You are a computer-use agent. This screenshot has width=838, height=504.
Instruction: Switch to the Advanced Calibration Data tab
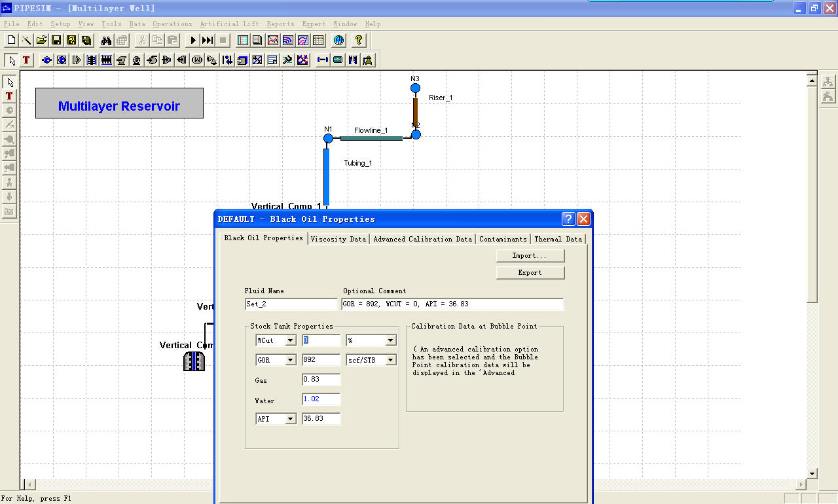coord(422,239)
